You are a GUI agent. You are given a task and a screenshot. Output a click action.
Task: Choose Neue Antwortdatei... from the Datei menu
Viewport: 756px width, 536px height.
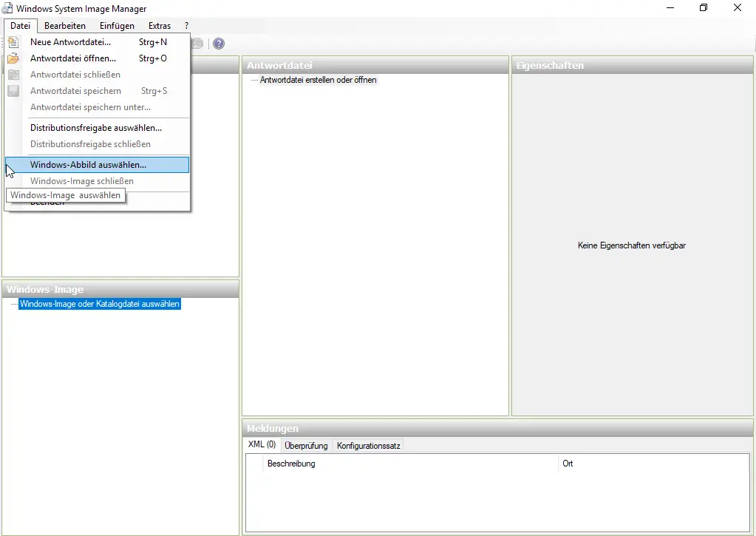(97, 42)
